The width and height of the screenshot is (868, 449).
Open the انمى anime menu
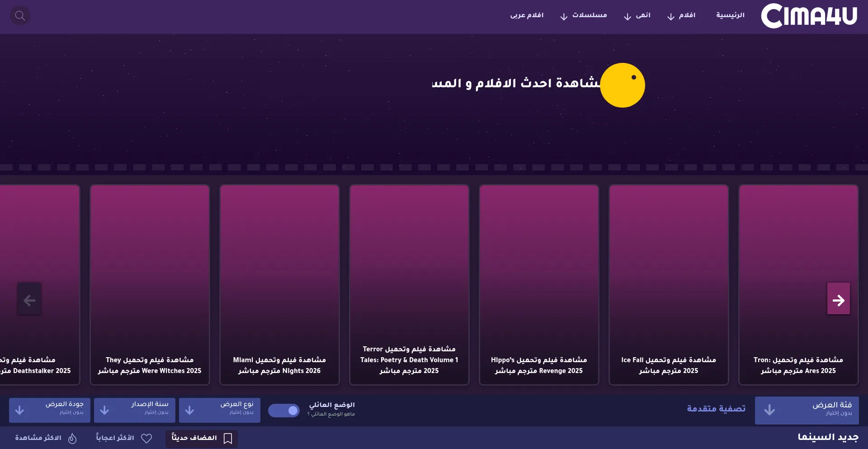tap(637, 15)
